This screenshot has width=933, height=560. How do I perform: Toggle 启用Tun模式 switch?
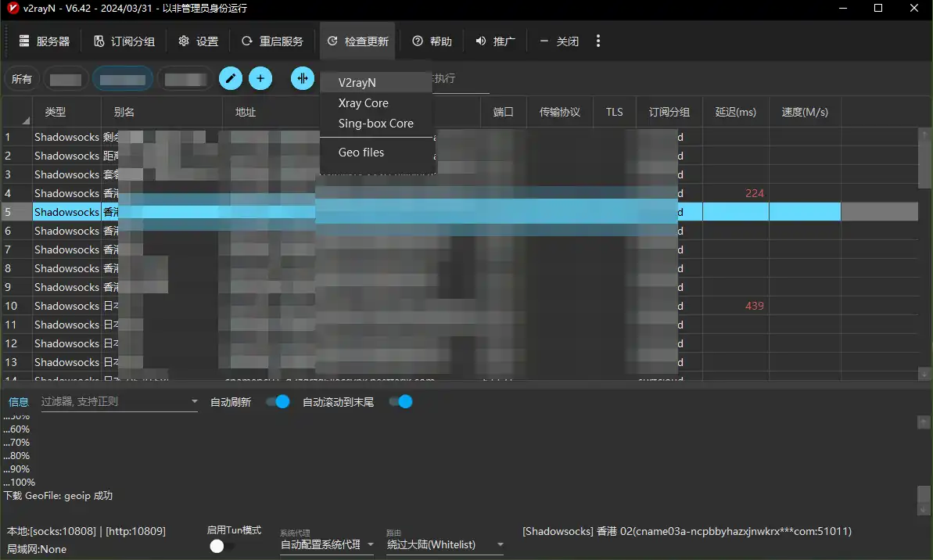coord(222,546)
